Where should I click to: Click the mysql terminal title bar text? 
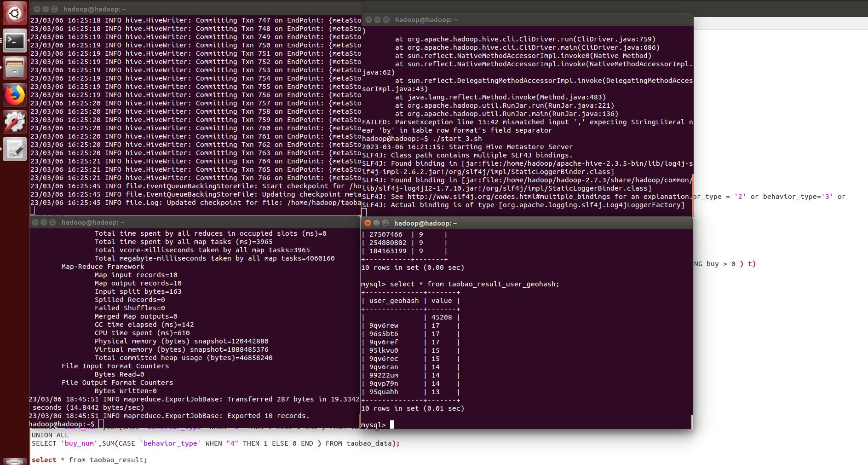[x=425, y=223]
